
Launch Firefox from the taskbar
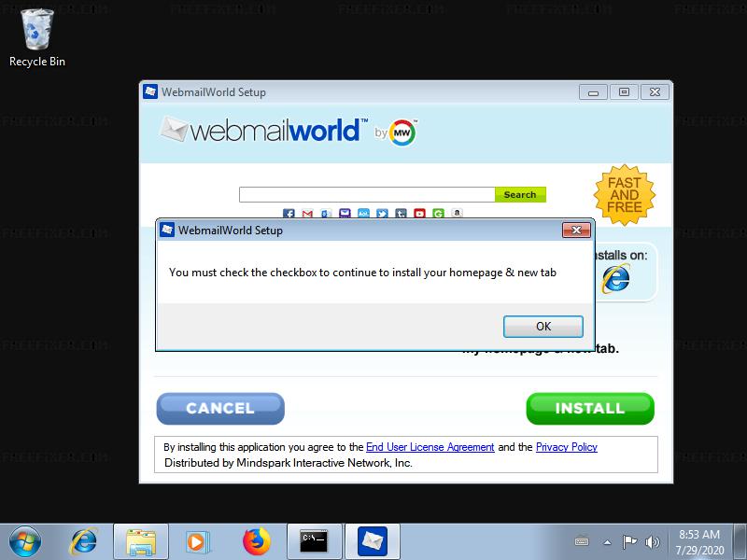256,541
